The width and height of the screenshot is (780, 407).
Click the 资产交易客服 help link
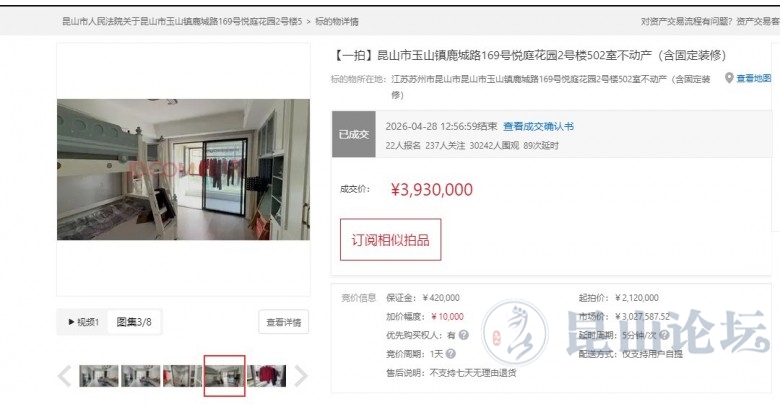(x=758, y=21)
